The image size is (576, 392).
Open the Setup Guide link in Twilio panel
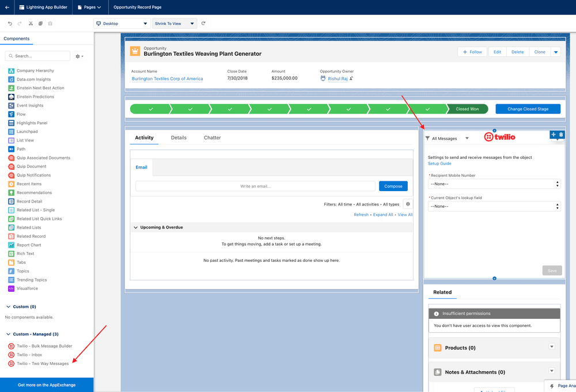coord(439,163)
